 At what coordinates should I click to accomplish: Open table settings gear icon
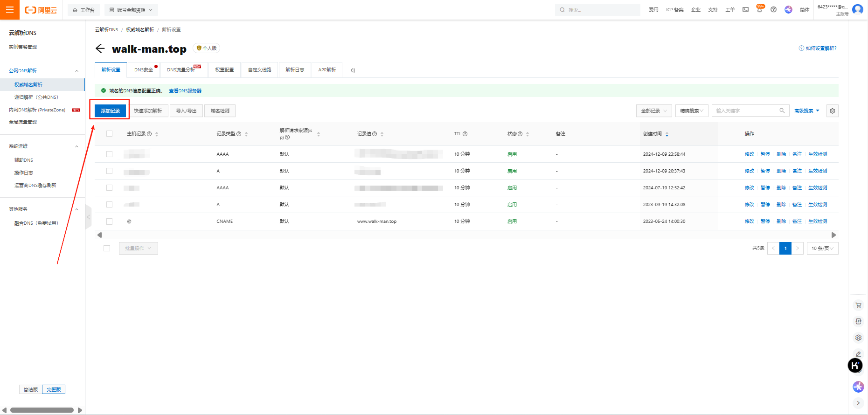832,111
